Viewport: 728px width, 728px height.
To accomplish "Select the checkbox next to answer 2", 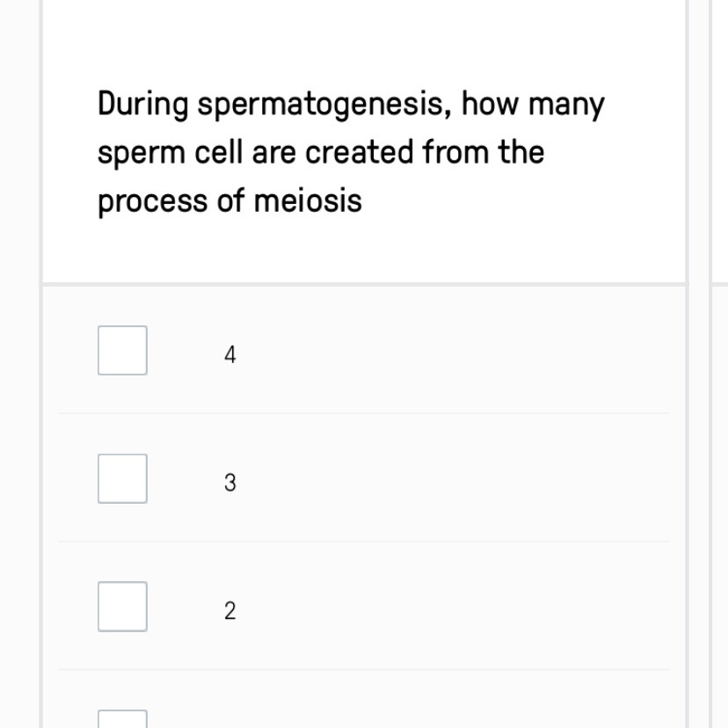I will click(122, 607).
